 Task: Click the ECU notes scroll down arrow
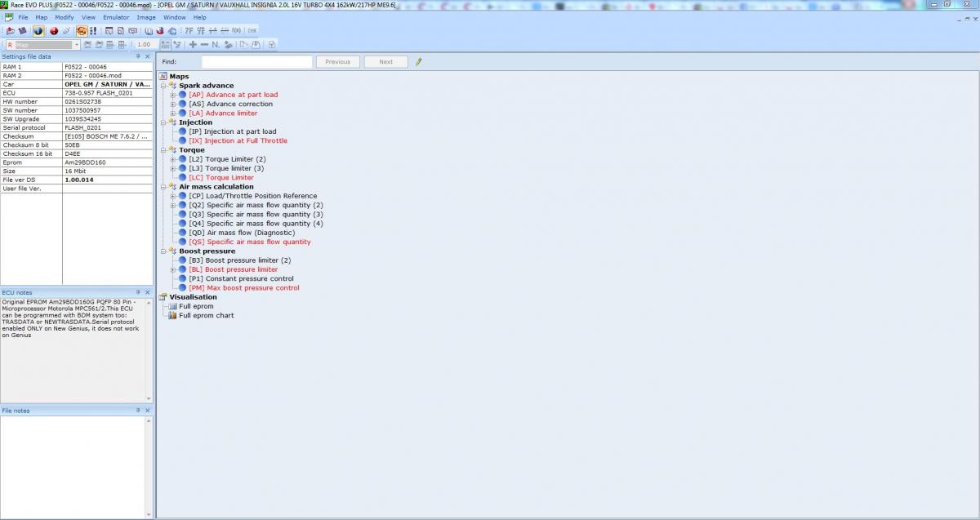click(x=149, y=398)
